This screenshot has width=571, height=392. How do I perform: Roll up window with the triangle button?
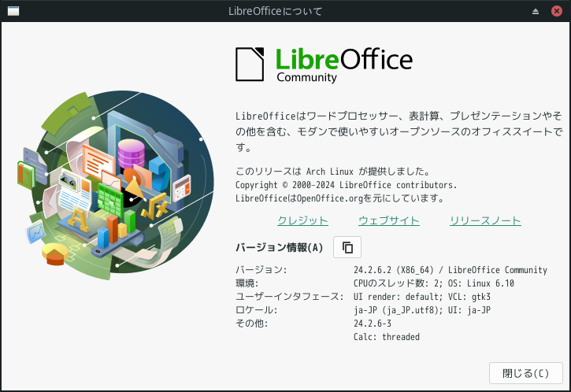[x=536, y=11]
